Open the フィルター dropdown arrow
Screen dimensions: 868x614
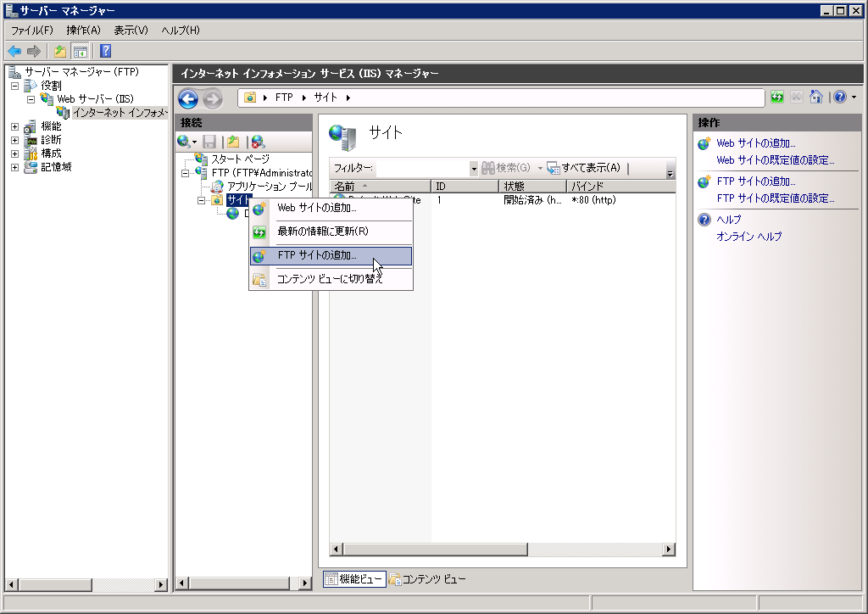474,168
